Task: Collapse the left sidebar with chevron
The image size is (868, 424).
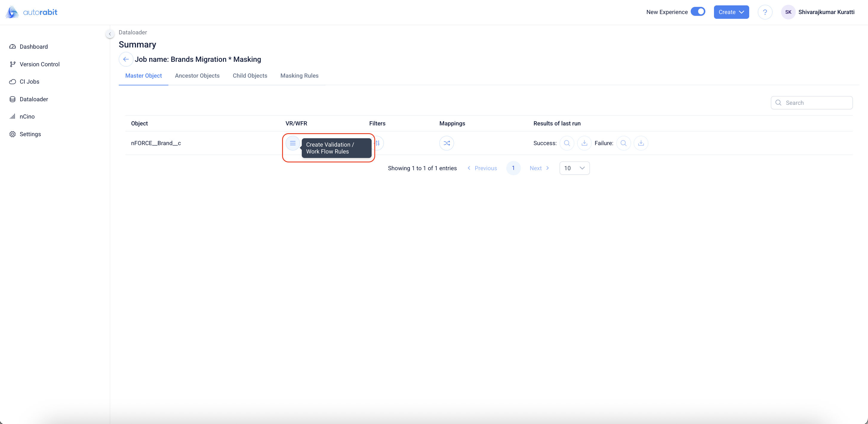Action: tap(110, 34)
